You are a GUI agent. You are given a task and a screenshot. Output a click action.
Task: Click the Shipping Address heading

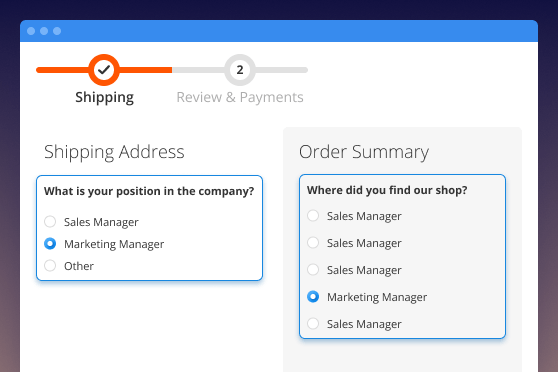[x=114, y=152]
